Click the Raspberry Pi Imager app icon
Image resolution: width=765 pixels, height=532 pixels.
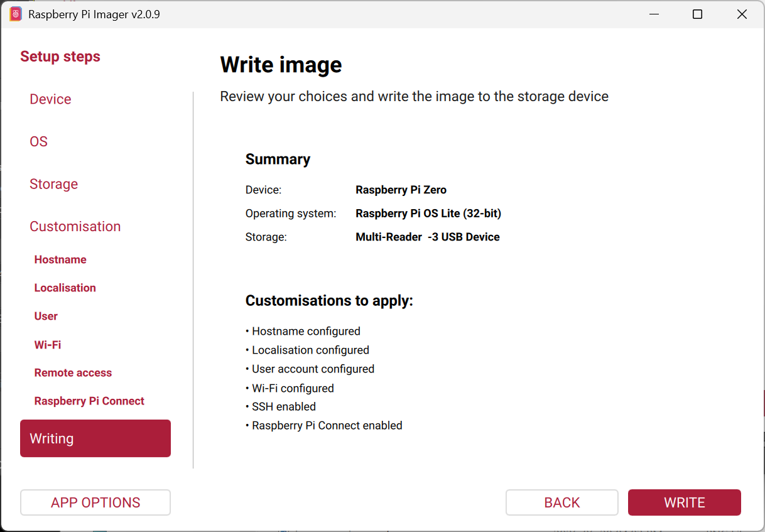(x=16, y=14)
